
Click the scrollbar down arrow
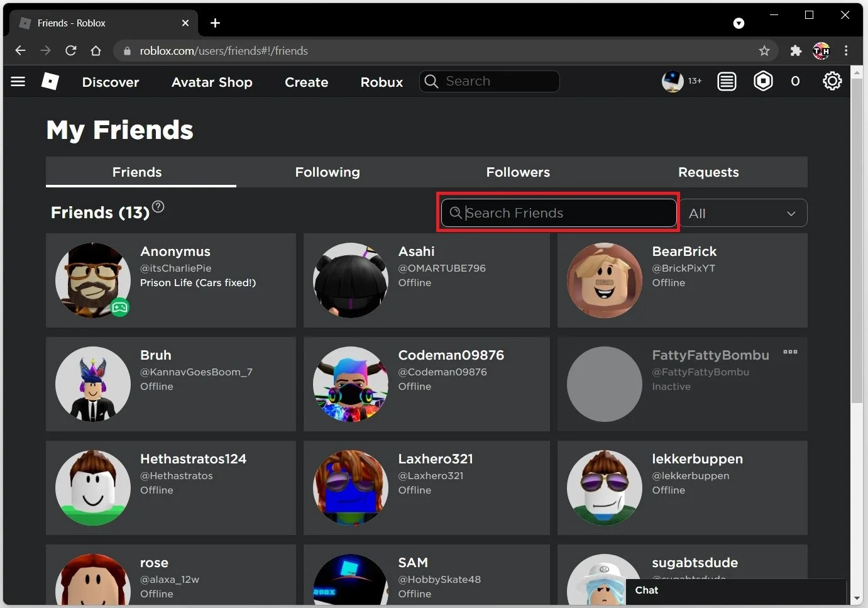[x=857, y=599]
